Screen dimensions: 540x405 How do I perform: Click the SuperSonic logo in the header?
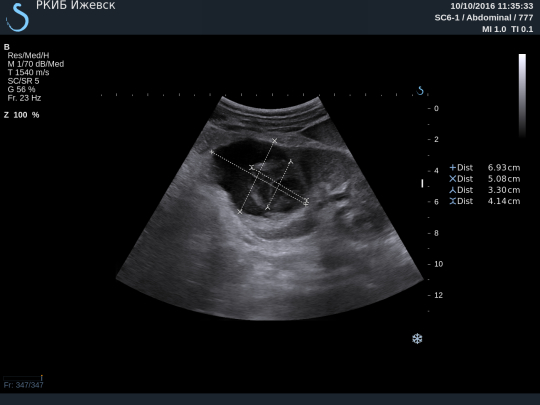[17, 17]
